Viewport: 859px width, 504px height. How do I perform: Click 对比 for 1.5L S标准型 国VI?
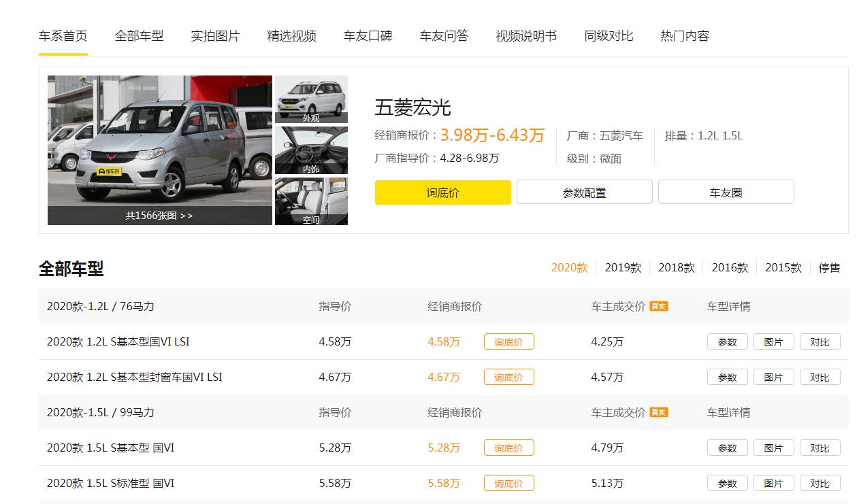point(820,484)
